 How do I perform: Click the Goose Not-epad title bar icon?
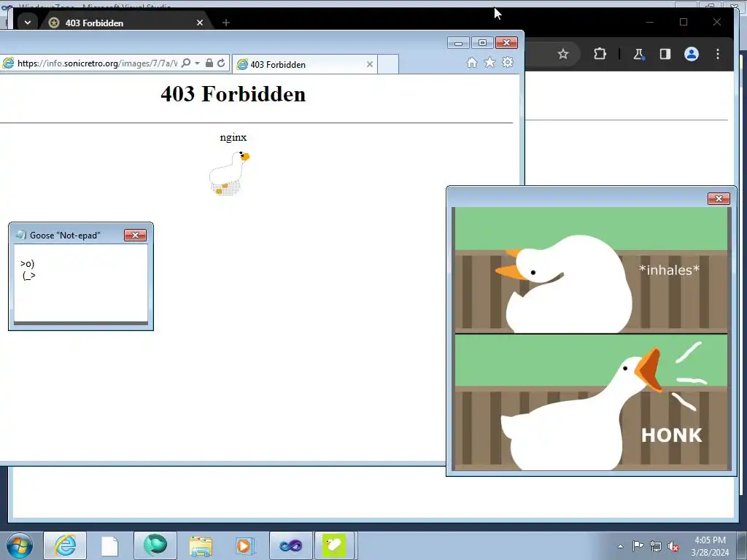[x=21, y=235]
